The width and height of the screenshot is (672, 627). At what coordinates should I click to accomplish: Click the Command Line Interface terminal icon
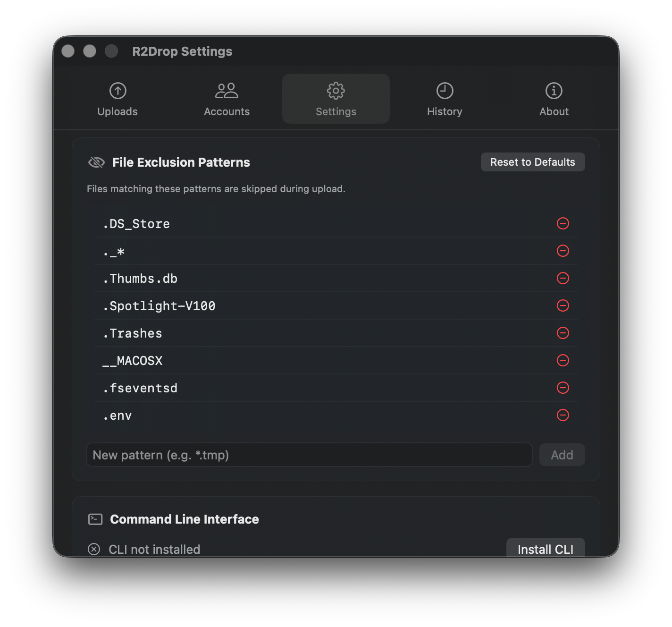click(95, 519)
